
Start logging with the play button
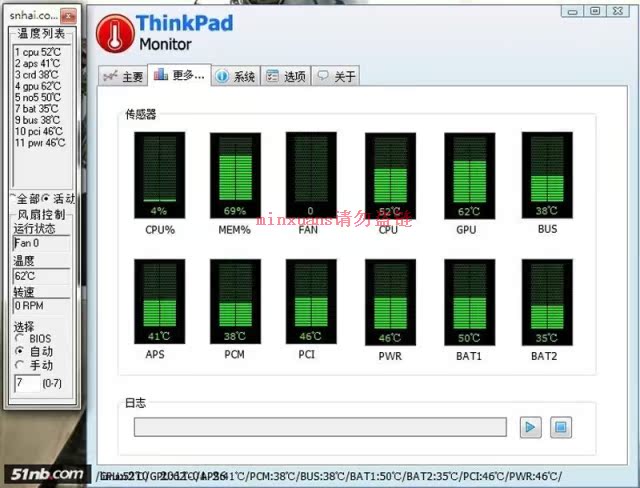point(530,427)
